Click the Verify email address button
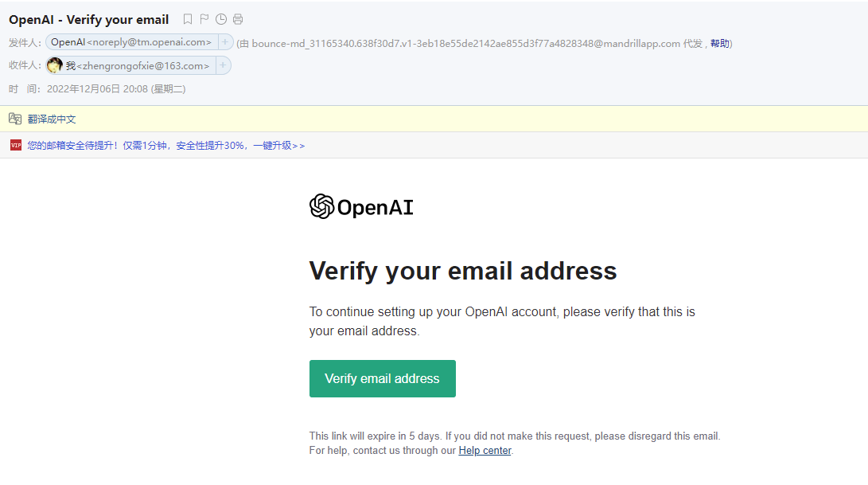Viewport: 868px width, 485px height. tap(382, 378)
